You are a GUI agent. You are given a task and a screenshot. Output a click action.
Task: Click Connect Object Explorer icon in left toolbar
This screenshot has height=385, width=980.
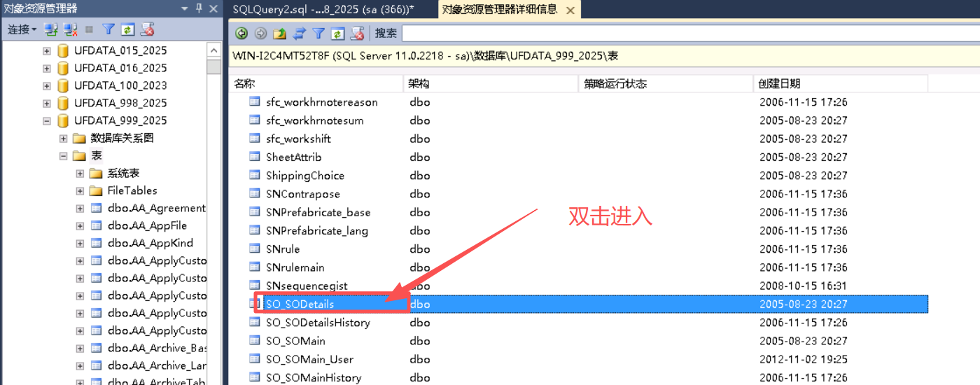pos(51,29)
